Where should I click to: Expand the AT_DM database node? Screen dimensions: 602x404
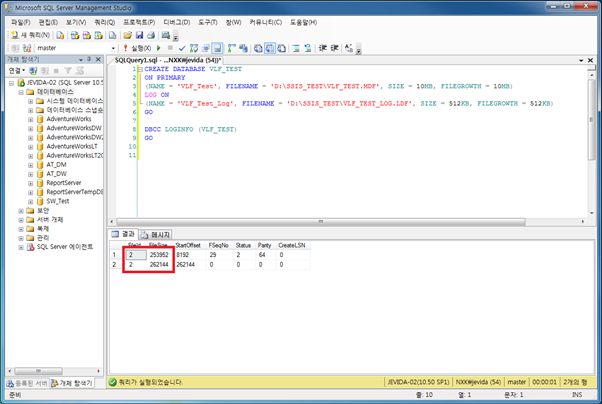pyautogui.click(x=30, y=165)
